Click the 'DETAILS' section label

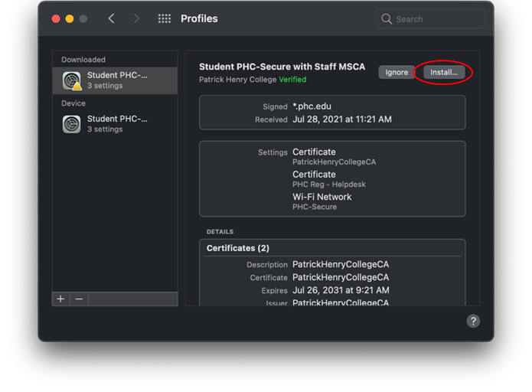pos(220,232)
